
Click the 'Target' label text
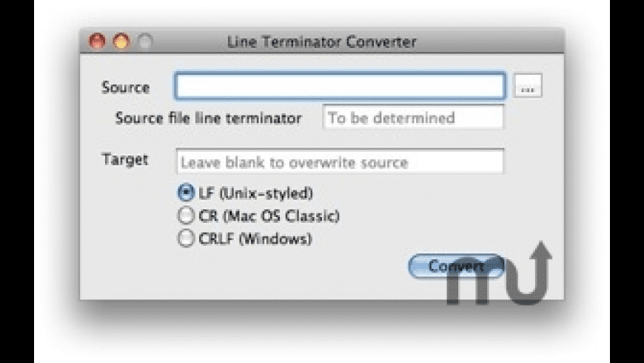(125, 159)
